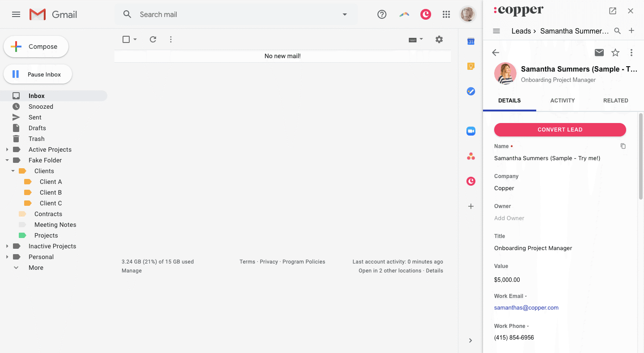The width and height of the screenshot is (644, 353).
Task: Open select dropdown arrow next to checkbox
Action: pyautogui.click(x=135, y=39)
